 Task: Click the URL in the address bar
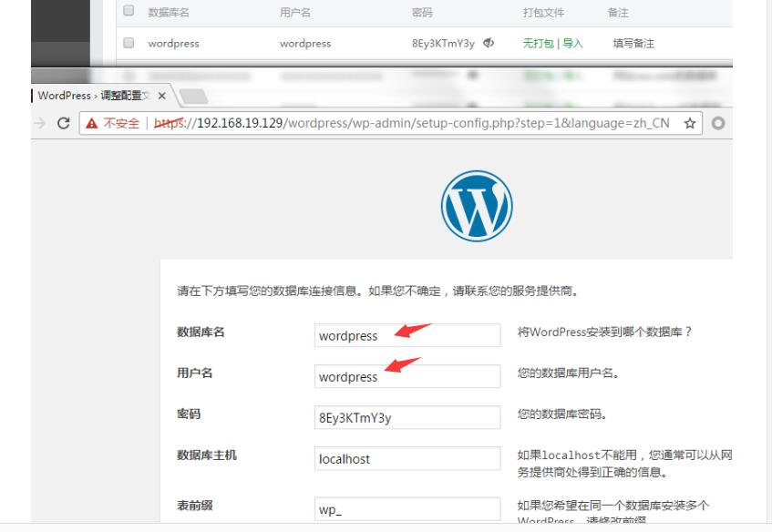pyautogui.click(x=412, y=123)
